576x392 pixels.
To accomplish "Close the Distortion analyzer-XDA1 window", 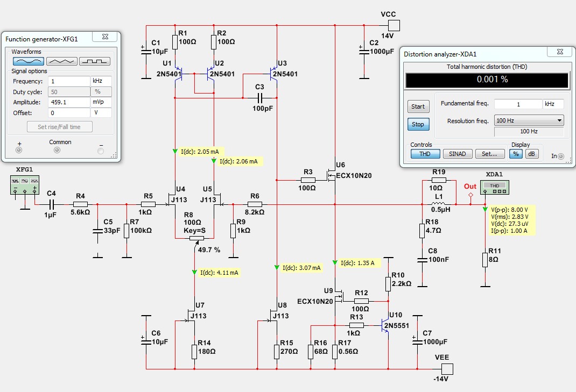I will (x=560, y=52).
